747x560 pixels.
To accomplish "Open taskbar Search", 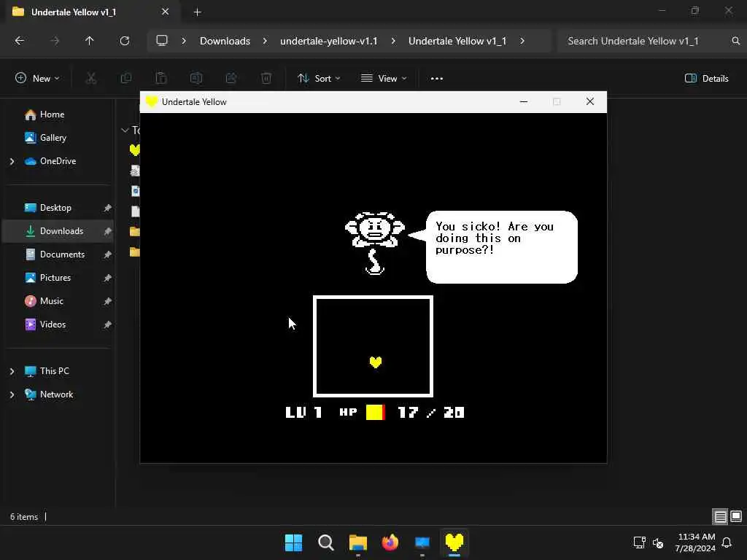I will 326,542.
